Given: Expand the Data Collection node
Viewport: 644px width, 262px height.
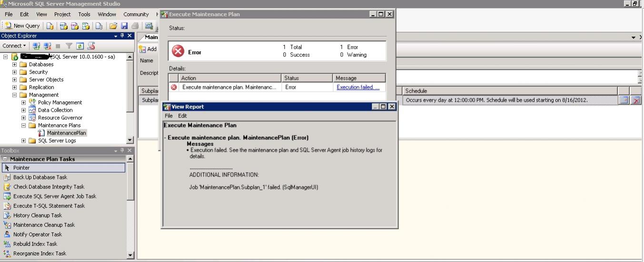Looking at the screenshot, I should [x=24, y=110].
